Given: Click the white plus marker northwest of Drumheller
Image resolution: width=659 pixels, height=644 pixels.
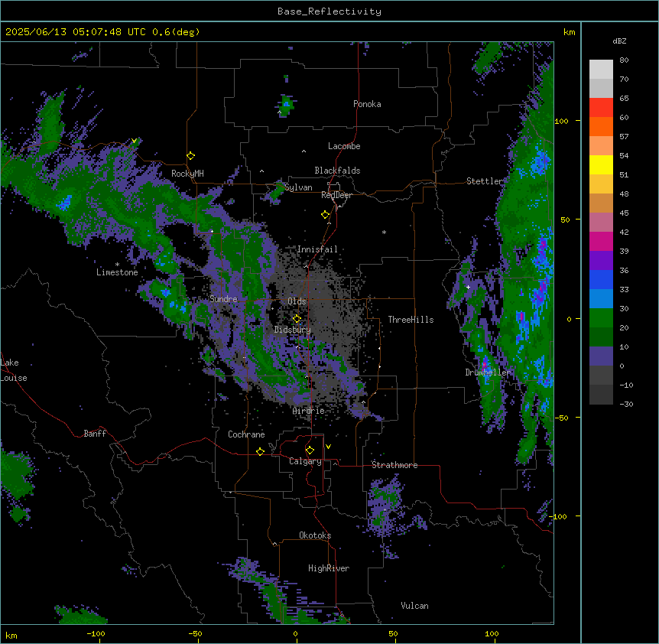Looking at the screenshot, I should click(x=468, y=287).
